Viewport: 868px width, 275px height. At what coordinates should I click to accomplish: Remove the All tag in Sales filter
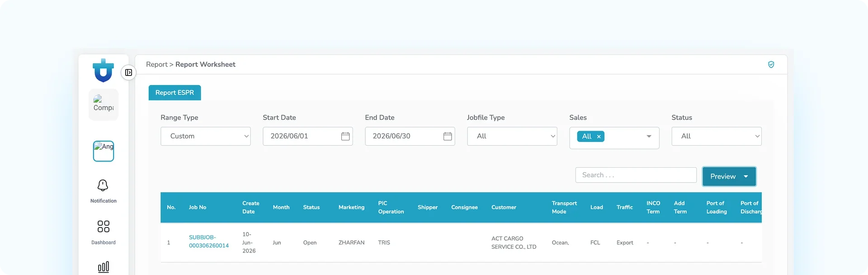pos(599,137)
